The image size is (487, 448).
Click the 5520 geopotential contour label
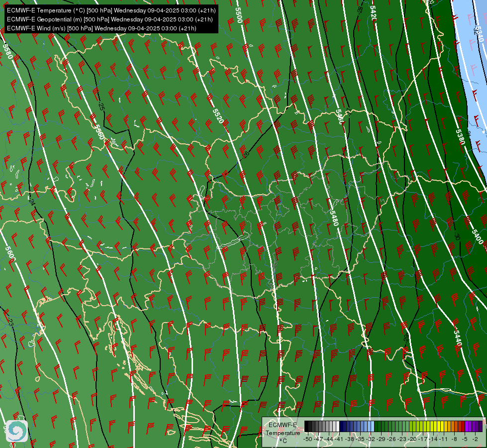click(x=218, y=116)
